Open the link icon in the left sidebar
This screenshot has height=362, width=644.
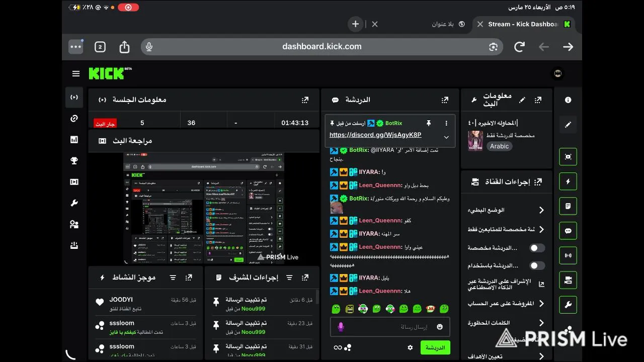(74, 119)
